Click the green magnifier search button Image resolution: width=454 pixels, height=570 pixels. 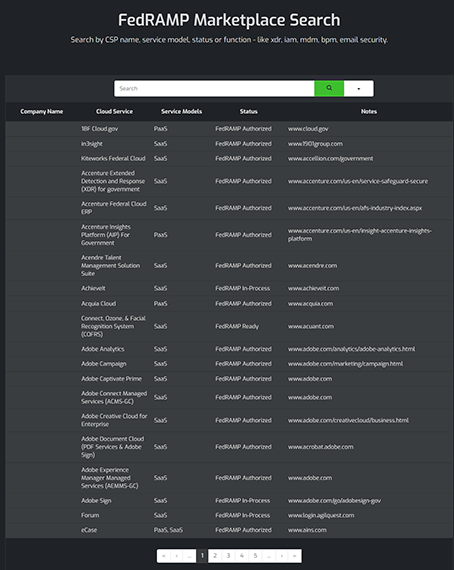329,88
